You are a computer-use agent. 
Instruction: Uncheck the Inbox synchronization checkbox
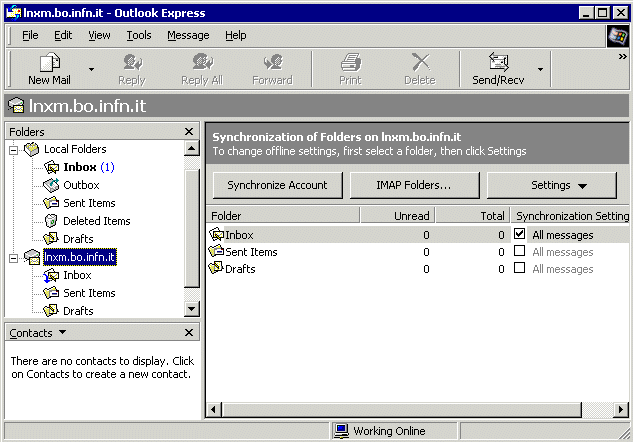point(520,234)
